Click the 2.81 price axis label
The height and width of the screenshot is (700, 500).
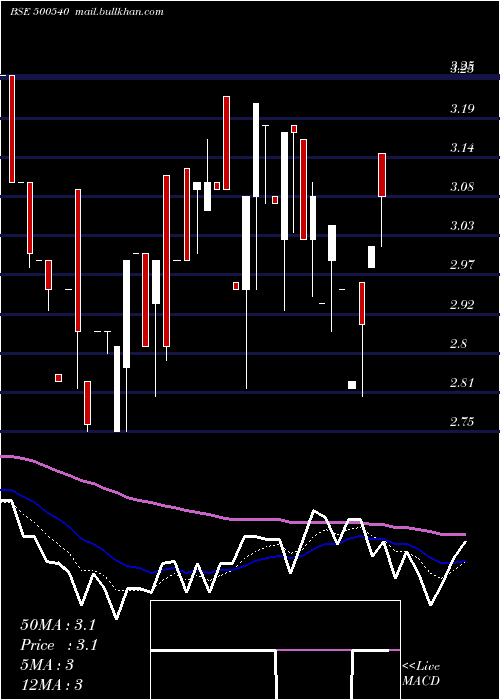pyautogui.click(x=462, y=383)
